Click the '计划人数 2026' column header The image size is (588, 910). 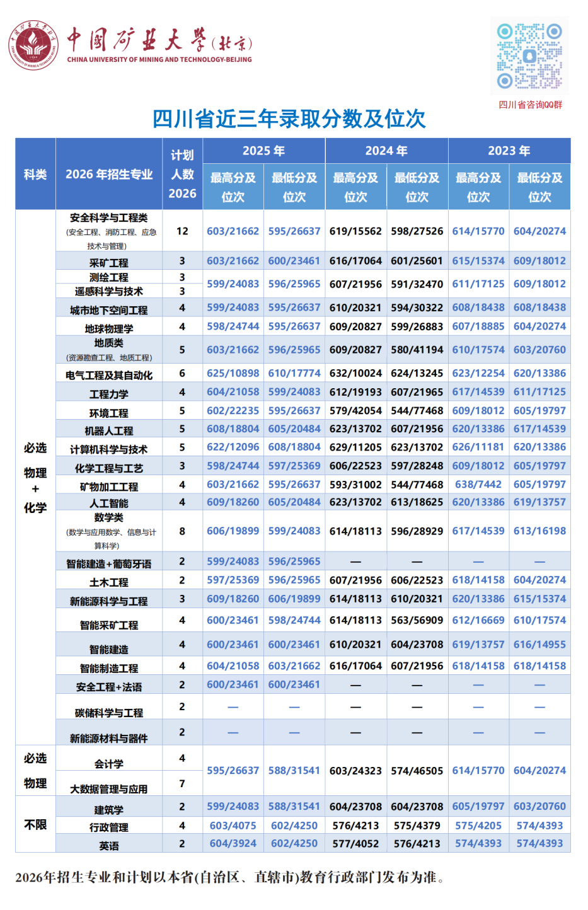pos(182,174)
